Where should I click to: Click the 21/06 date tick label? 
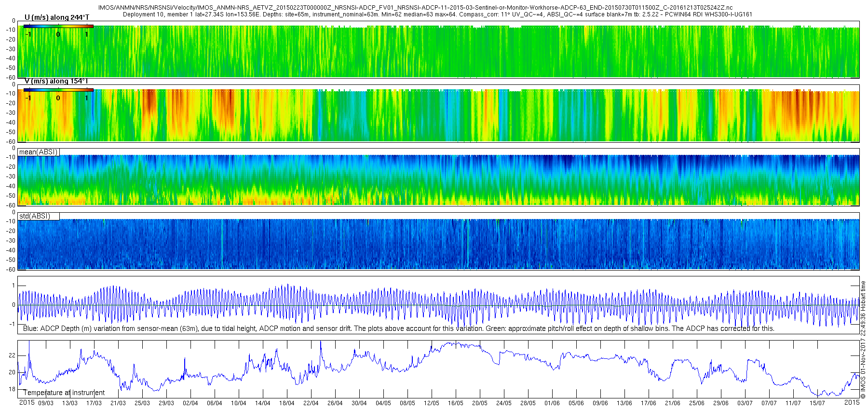click(x=673, y=403)
